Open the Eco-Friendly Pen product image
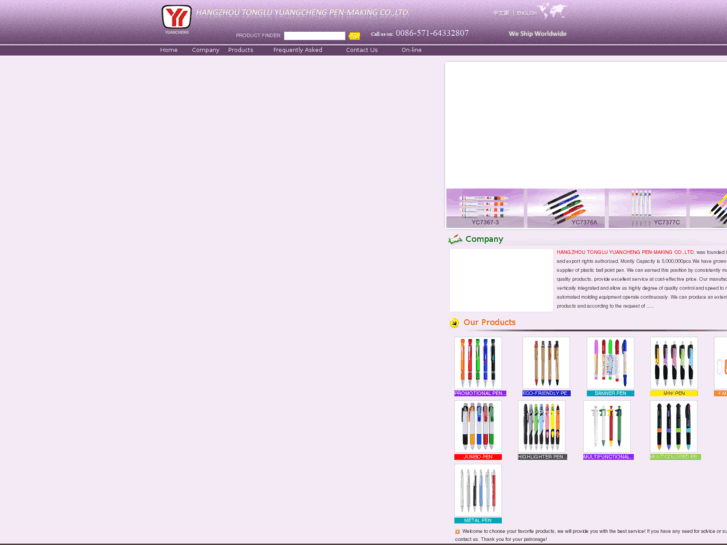The height and width of the screenshot is (545, 727). pos(546,363)
